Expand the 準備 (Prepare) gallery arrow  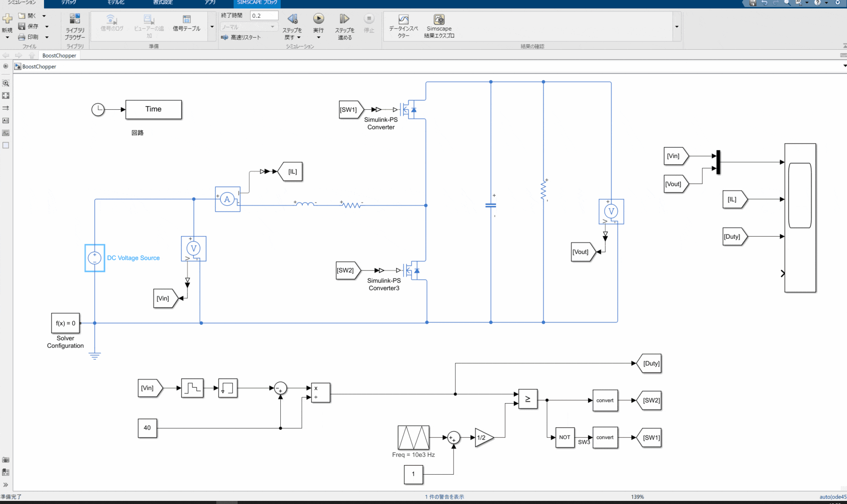coord(212,27)
